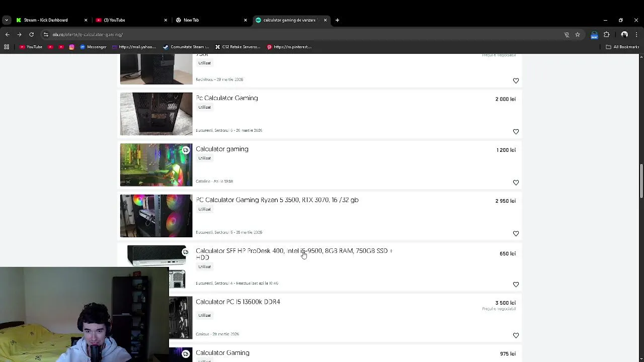Click the streamer webcam overlay
The width and height of the screenshot is (644, 362).
(x=85, y=315)
